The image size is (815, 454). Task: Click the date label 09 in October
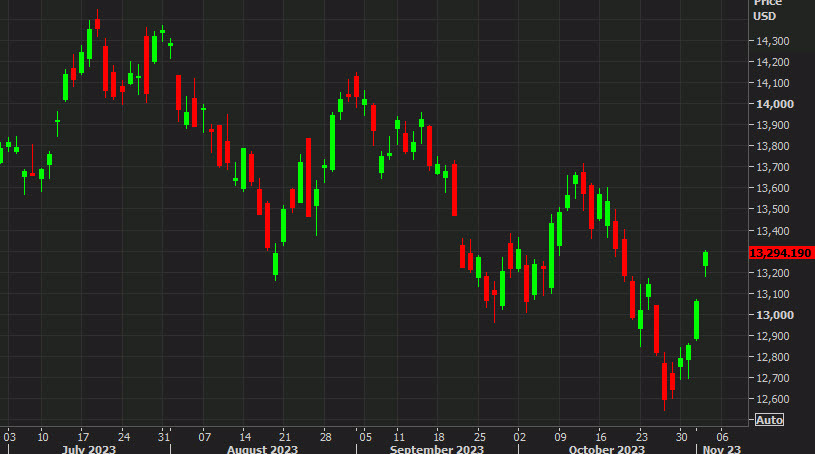tap(560, 437)
